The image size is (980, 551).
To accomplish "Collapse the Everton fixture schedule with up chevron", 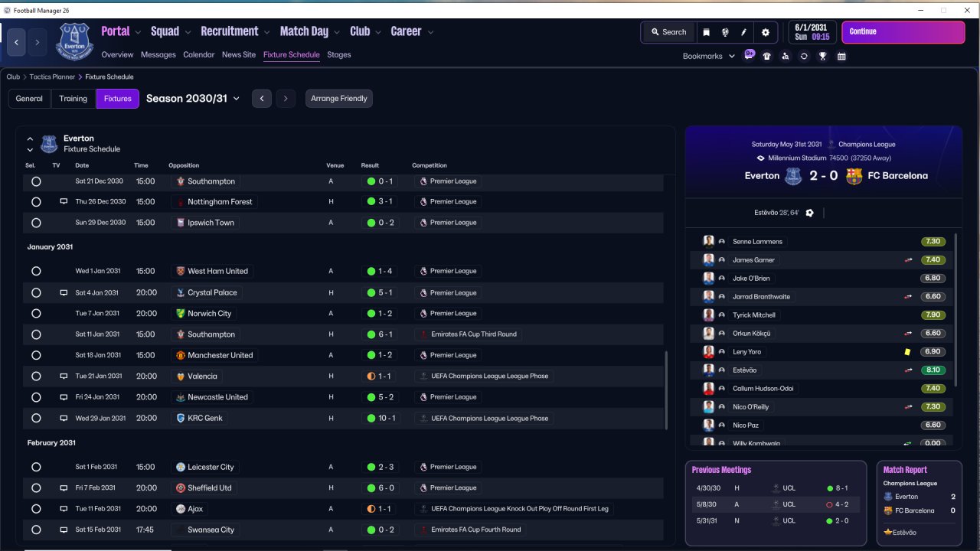I will click(x=30, y=139).
